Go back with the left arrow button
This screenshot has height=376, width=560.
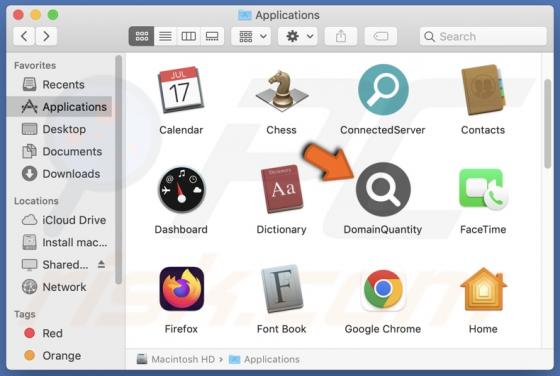coord(24,36)
